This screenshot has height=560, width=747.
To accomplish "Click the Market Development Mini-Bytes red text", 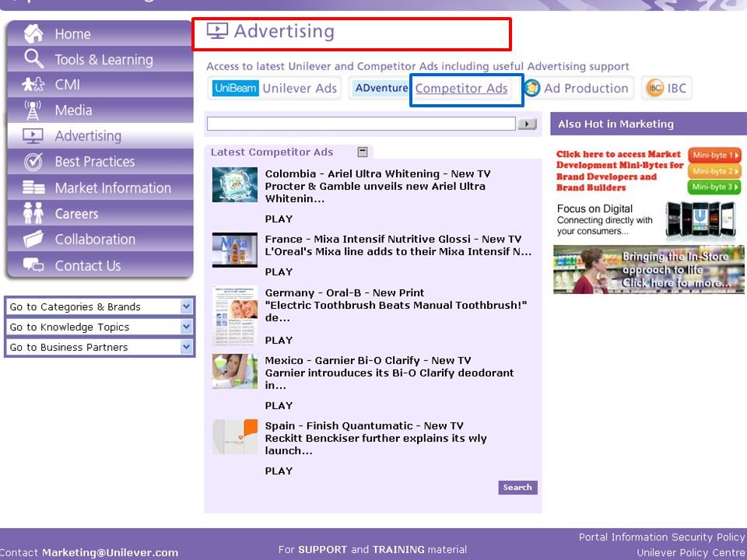I will pyautogui.click(x=619, y=170).
